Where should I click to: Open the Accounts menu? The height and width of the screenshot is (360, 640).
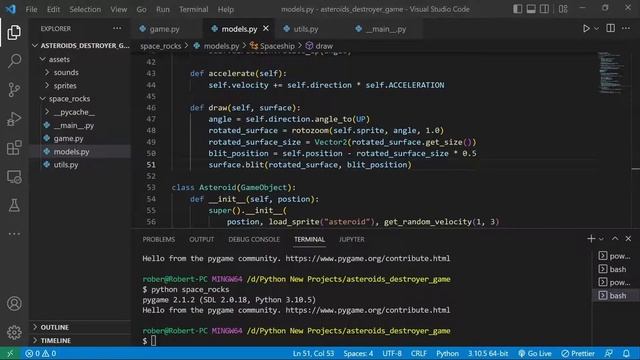pyautogui.click(x=14, y=304)
